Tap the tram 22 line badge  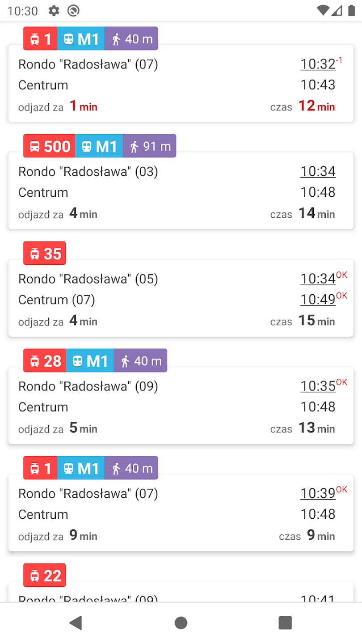pyautogui.click(x=45, y=576)
